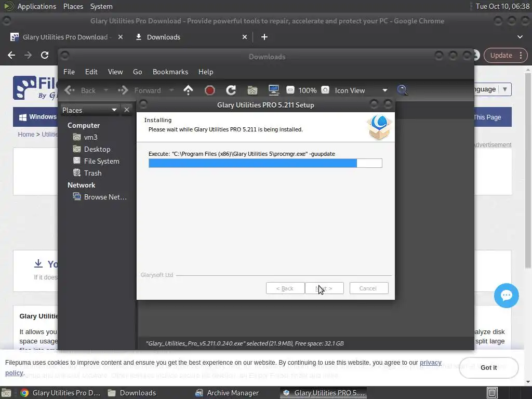Select Browse Network in sidebar
Viewport: 532px width, 399px height.
100,197
